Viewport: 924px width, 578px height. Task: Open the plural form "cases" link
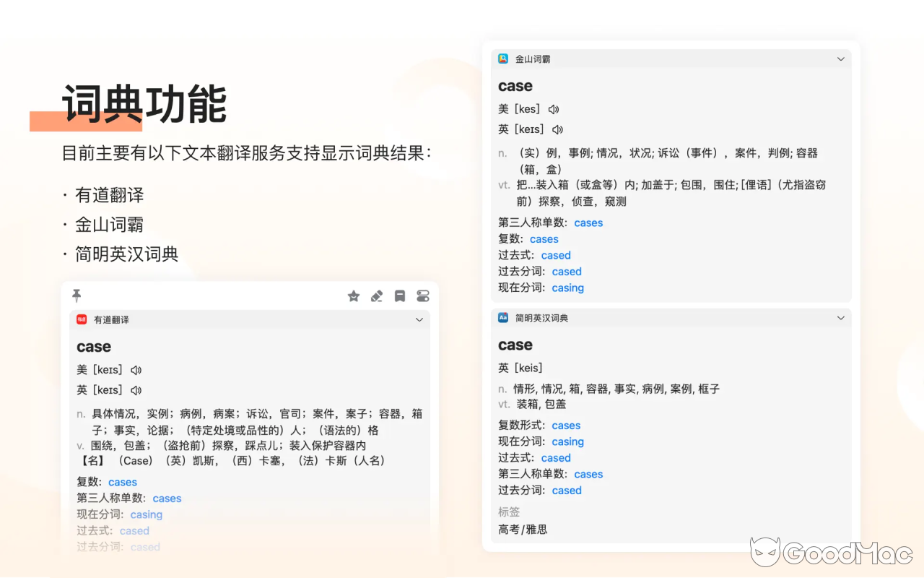point(123,481)
